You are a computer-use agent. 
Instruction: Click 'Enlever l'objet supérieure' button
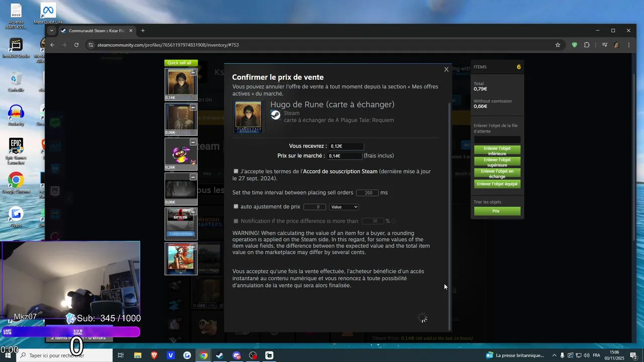tap(497, 162)
